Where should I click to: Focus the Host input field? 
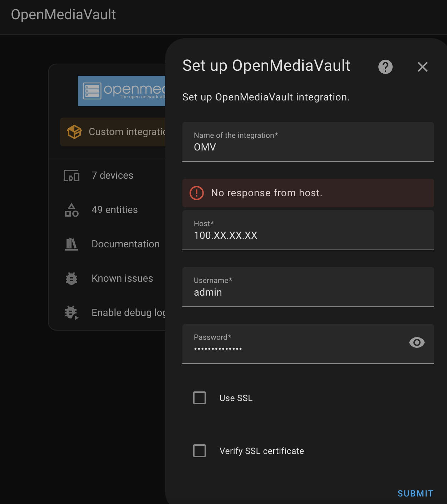click(308, 235)
